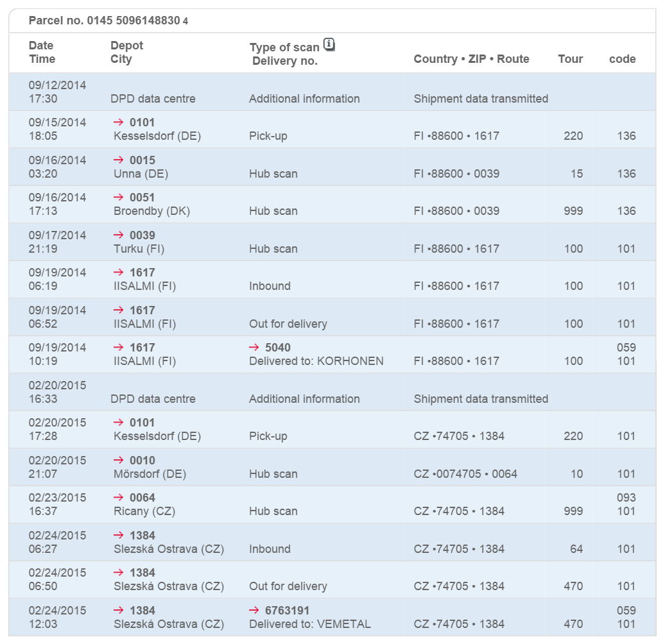Click the red arrow before delivery number 5040
The width and height of the screenshot is (665, 644).
[254, 348]
